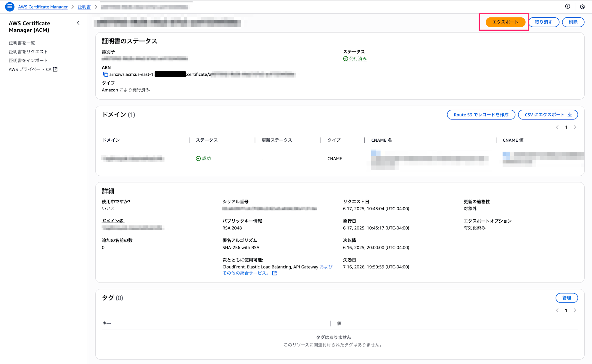The height and width of the screenshot is (364, 592).
Task: Open the hexagon settings icon top right
Action: coord(582,7)
